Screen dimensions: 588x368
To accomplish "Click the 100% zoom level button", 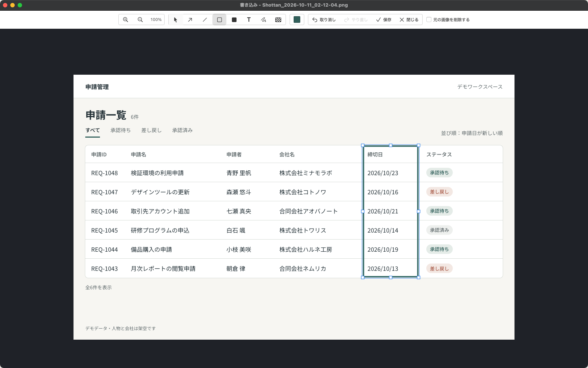I will click(156, 20).
